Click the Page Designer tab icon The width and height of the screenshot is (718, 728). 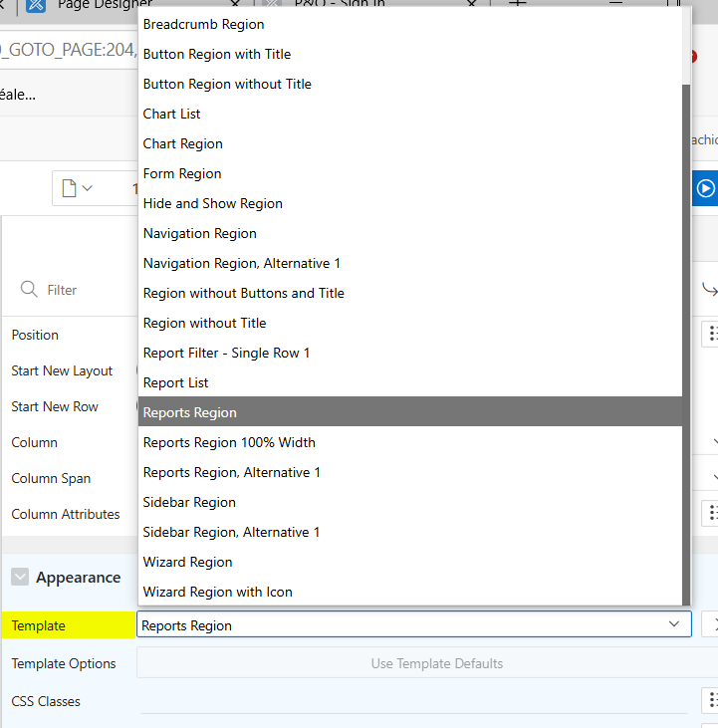pyautogui.click(x=35, y=4)
